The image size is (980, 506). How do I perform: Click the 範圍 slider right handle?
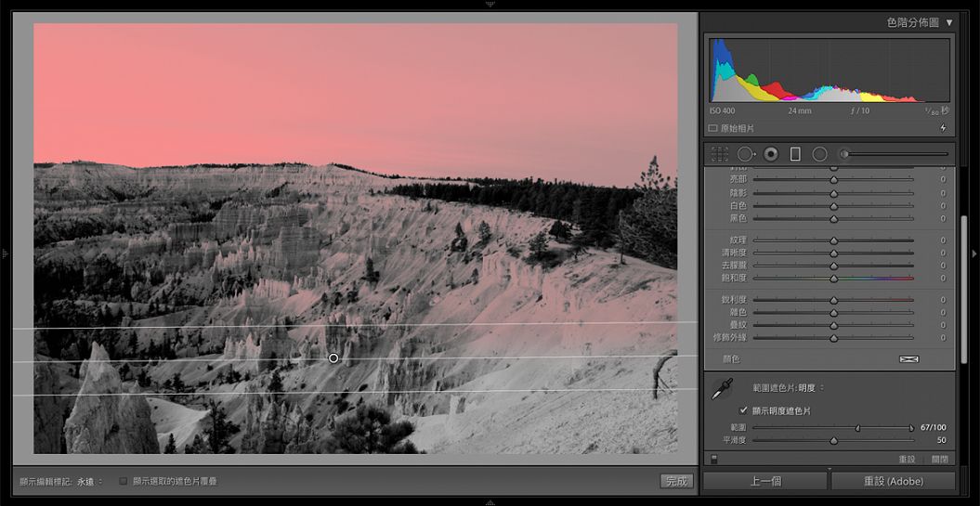point(911,429)
